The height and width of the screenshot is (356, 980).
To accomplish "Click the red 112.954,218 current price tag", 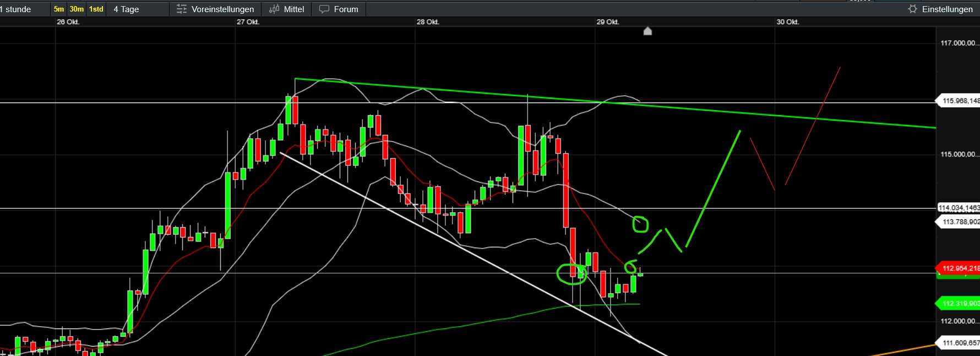I will pyautogui.click(x=958, y=268).
